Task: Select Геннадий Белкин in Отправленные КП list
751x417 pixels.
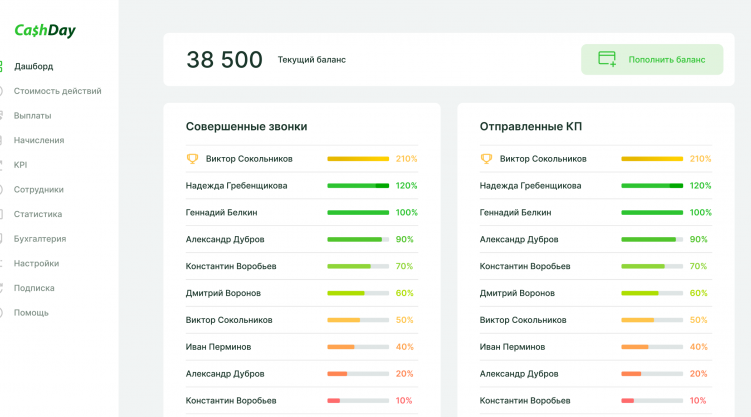Action: tap(515, 212)
